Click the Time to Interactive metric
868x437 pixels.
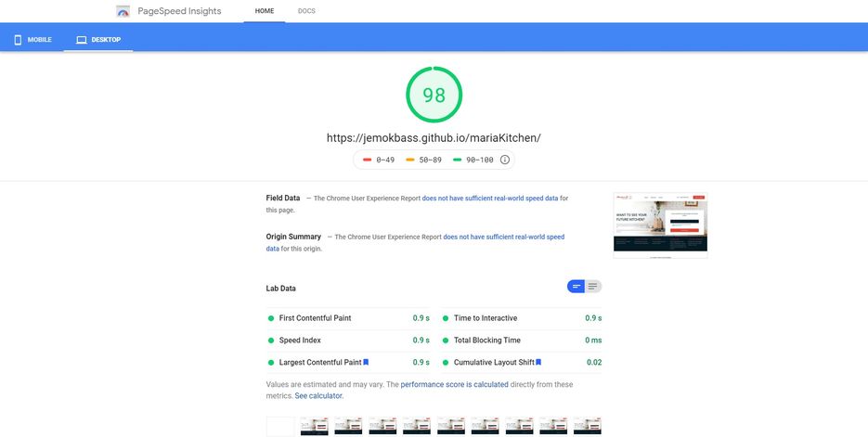522,318
